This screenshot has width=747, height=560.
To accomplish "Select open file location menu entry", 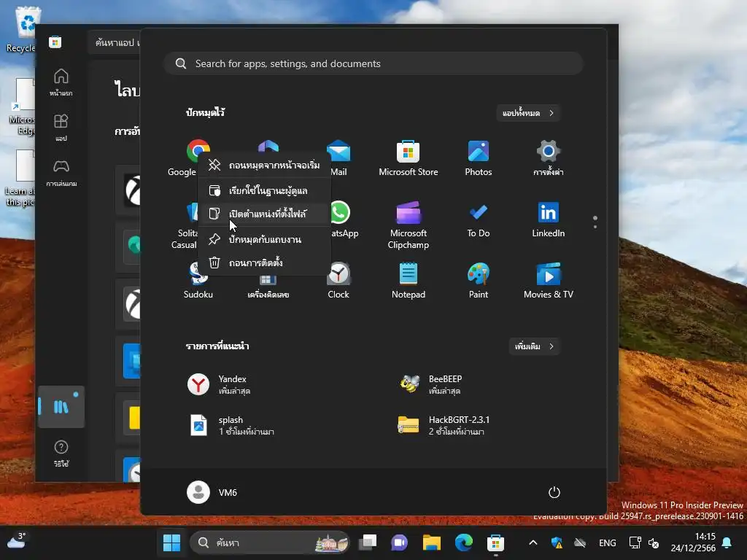I will tap(264, 214).
